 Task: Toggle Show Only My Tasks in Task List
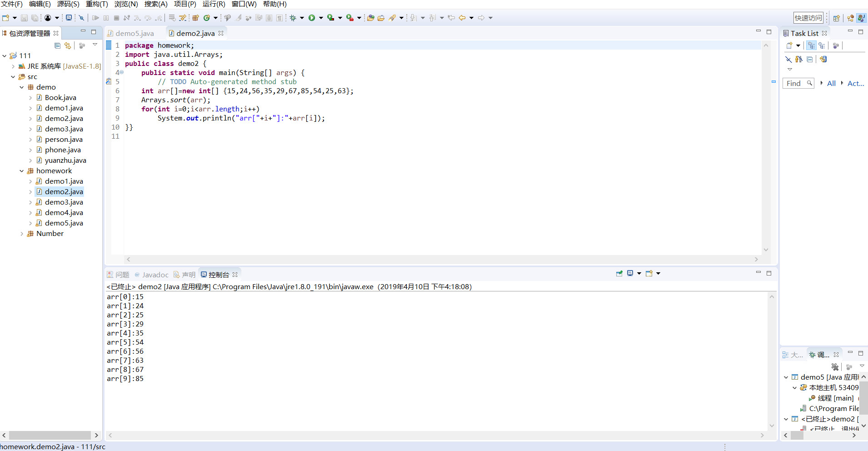pyautogui.click(x=799, y=59)
